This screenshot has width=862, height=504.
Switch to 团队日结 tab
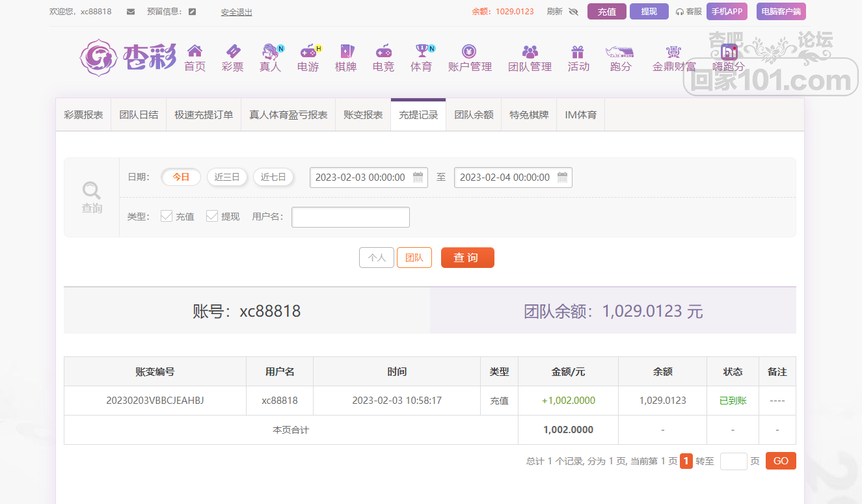tap(139, 115)
